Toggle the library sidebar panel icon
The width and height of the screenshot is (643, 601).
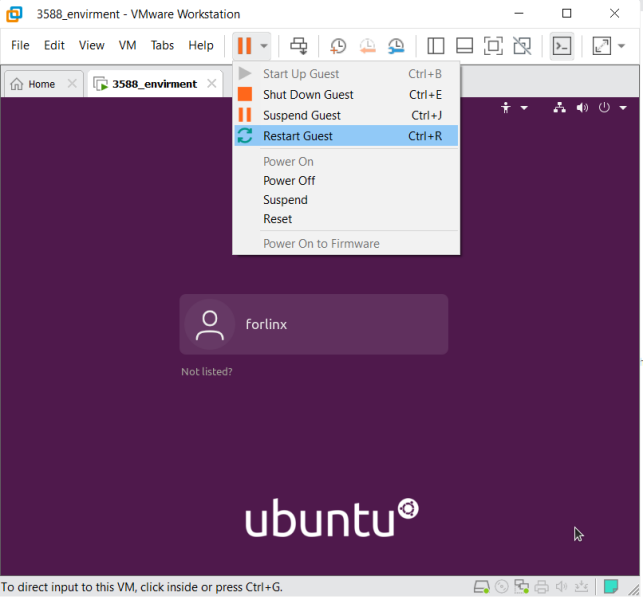coord(436,46)
